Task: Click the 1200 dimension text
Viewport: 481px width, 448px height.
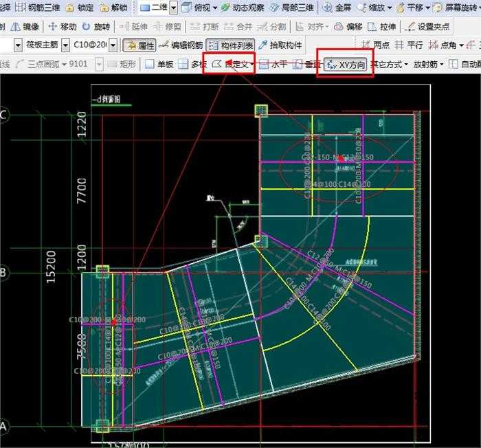Action: [82, 257]
